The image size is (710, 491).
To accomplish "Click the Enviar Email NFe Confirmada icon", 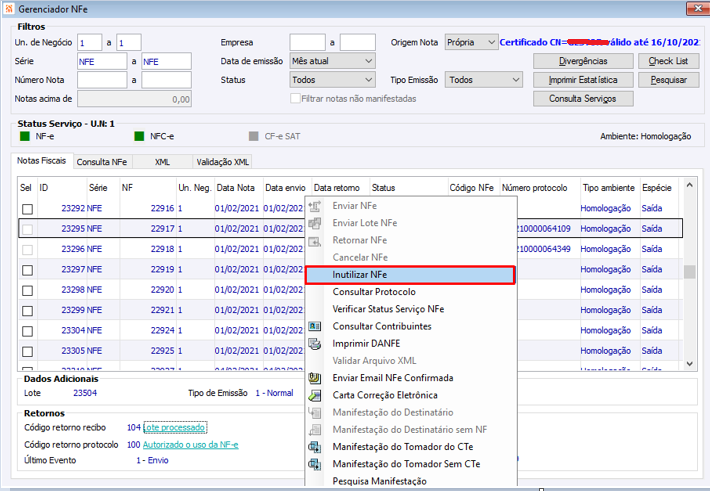I will click(316, 378).
